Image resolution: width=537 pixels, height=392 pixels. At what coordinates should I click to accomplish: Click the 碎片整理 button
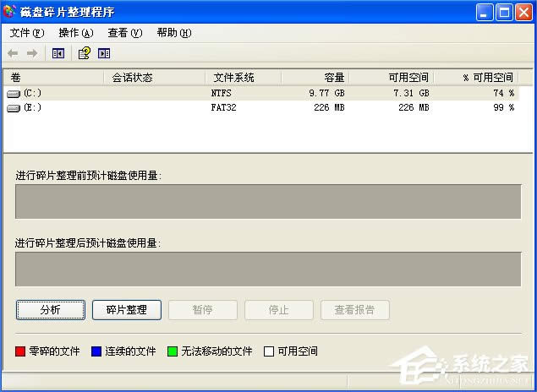[127, 310]
